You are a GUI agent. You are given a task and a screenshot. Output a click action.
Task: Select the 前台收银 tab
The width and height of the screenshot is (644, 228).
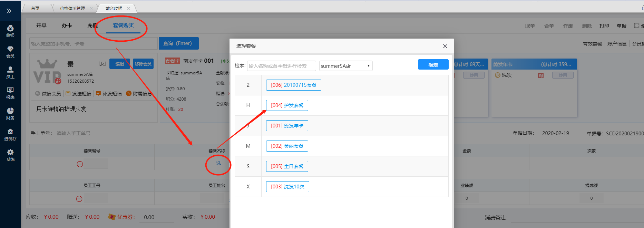point(114,8)
